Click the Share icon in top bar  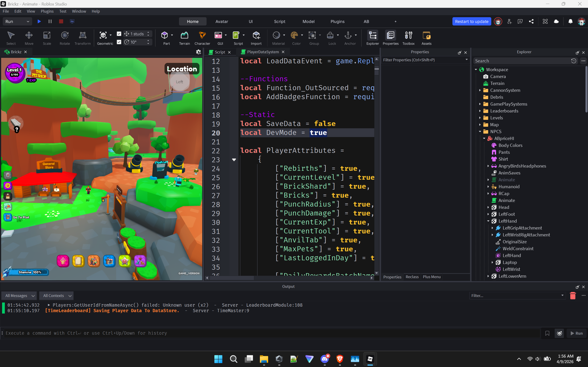pos(531,22)
